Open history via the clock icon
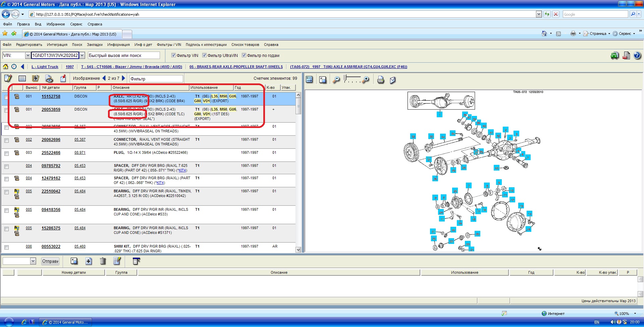Image resolution: width=644 pixels, height=327 pixels. [14, 67]
